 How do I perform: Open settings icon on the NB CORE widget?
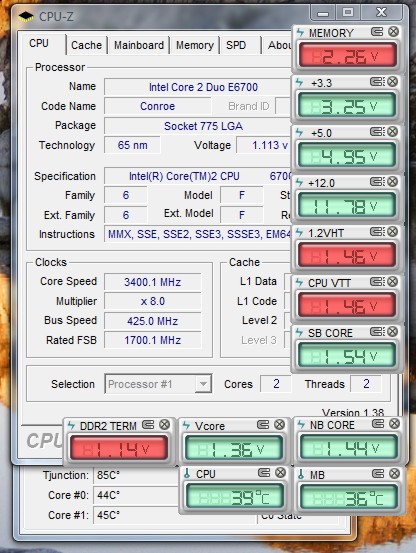[378, 424]
